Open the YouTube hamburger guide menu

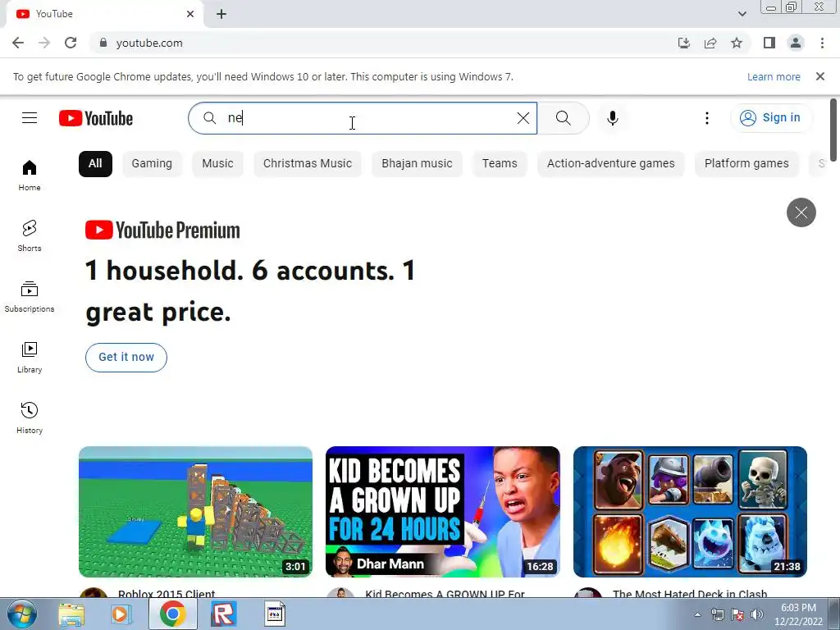(x=30, y=118)
